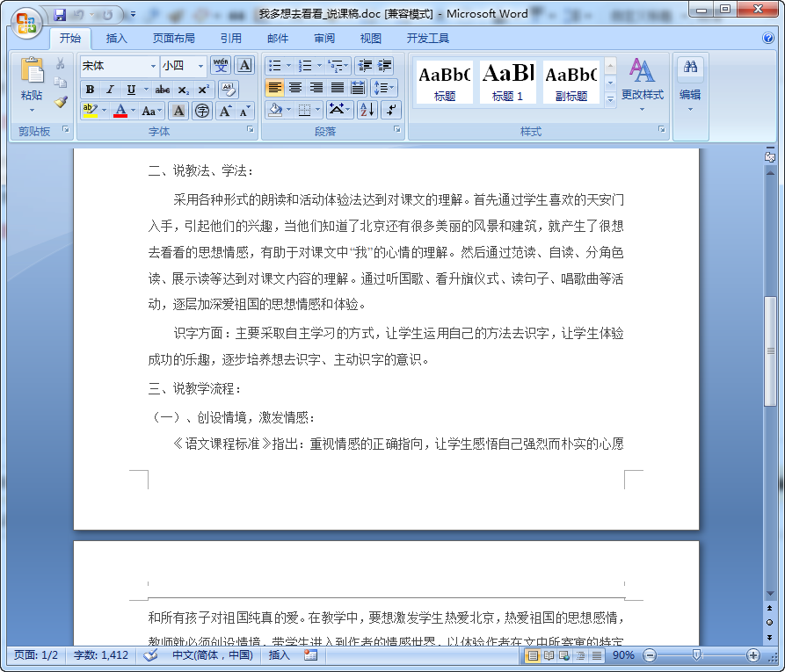Open line spacing dropdown
This screenshot has height=672, width=785.
(384, 88)
